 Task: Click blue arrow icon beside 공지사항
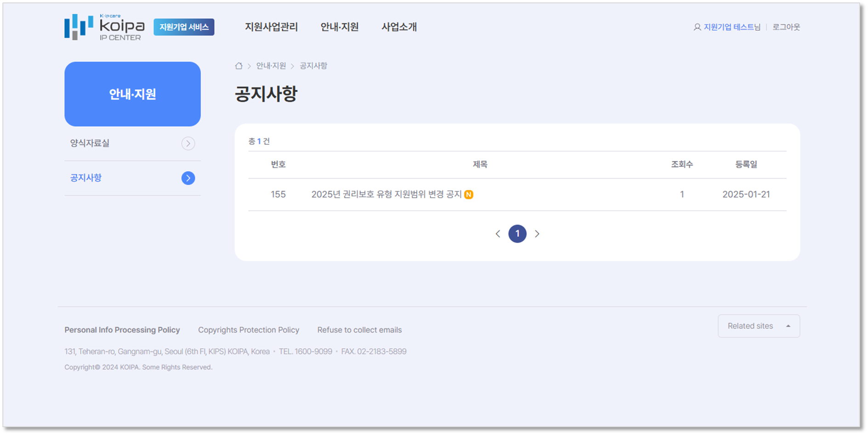[x=188, y=178]
